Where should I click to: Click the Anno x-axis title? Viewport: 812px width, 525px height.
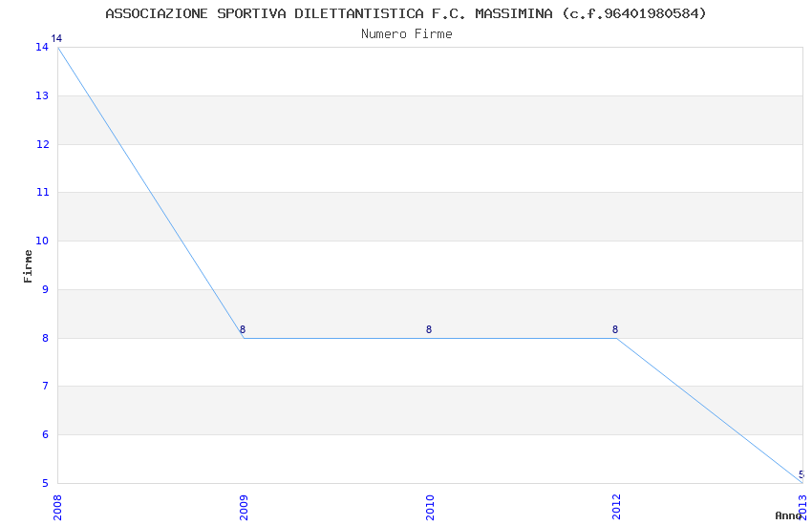(x=788, y=515)
